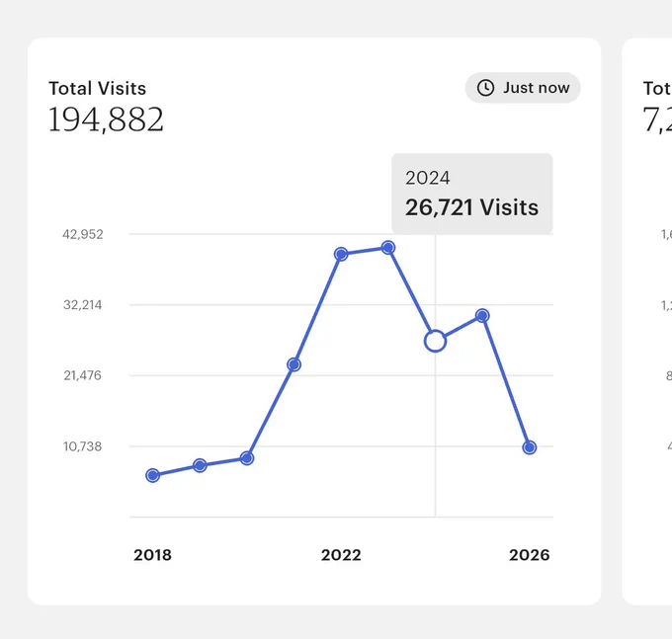Select the 2019 data point on chart
This screenshot has height=639, width=672.
(x=200, y=465)
